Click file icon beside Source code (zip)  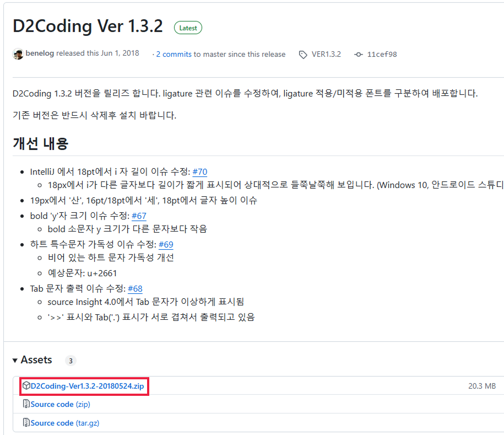(26, 404)
